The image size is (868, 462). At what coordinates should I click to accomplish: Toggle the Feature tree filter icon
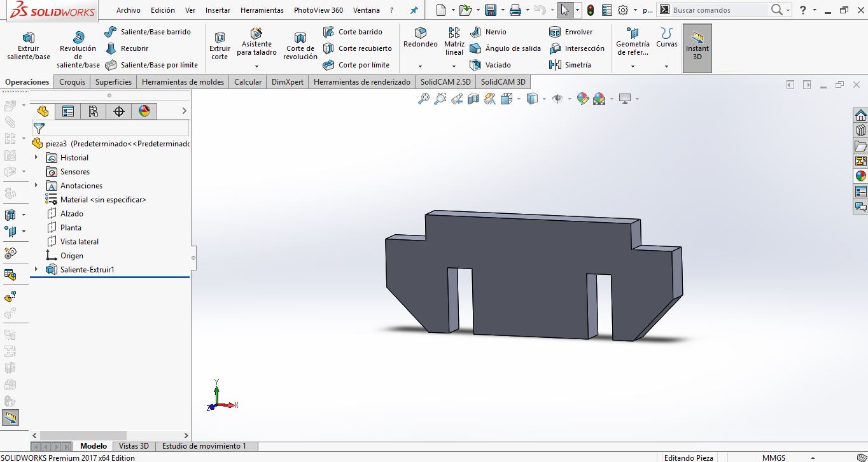(x=39, y=128)
